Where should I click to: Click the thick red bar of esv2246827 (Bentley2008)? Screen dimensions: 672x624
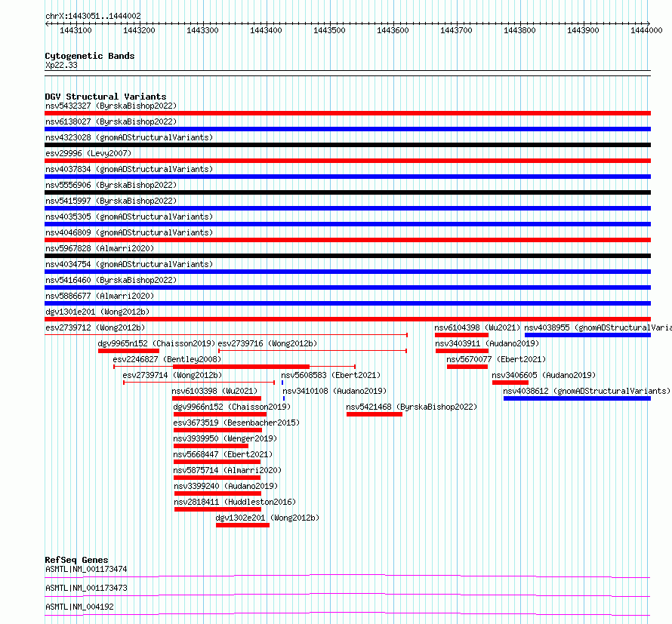point(242,367)
